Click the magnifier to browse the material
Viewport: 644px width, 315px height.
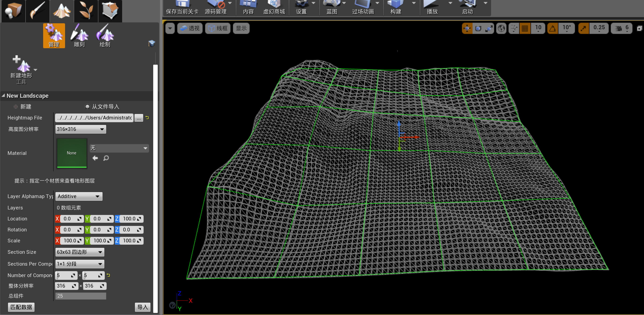coord(106,158)
